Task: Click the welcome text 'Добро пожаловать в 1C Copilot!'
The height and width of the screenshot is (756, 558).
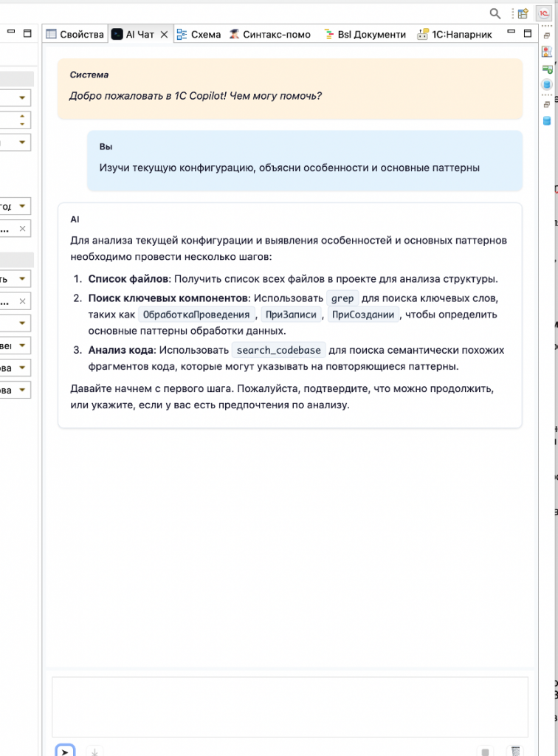Action: point(148,96)
